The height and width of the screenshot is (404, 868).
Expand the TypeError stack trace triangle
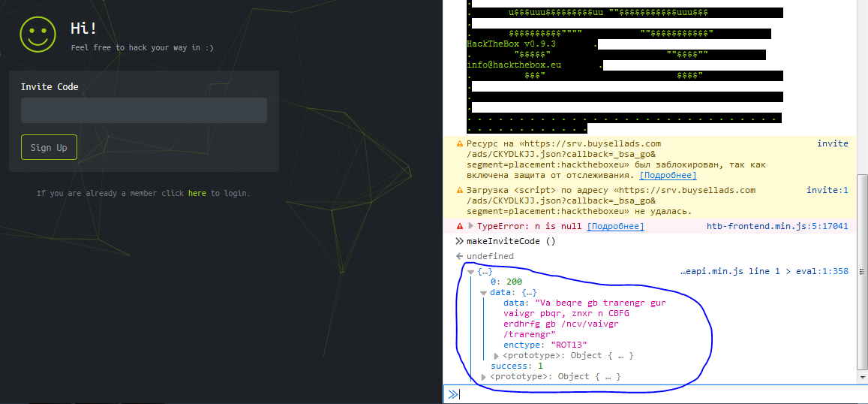pos(471,226)
